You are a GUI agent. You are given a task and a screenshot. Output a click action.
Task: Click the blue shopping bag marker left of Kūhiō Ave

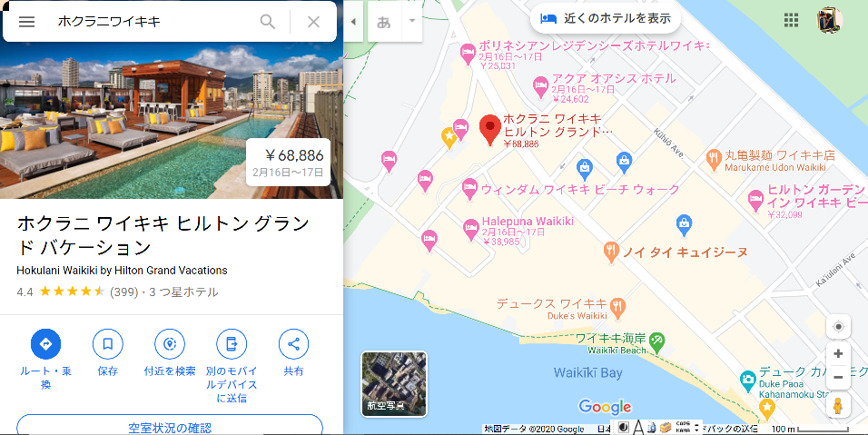[x=624, y=163]
